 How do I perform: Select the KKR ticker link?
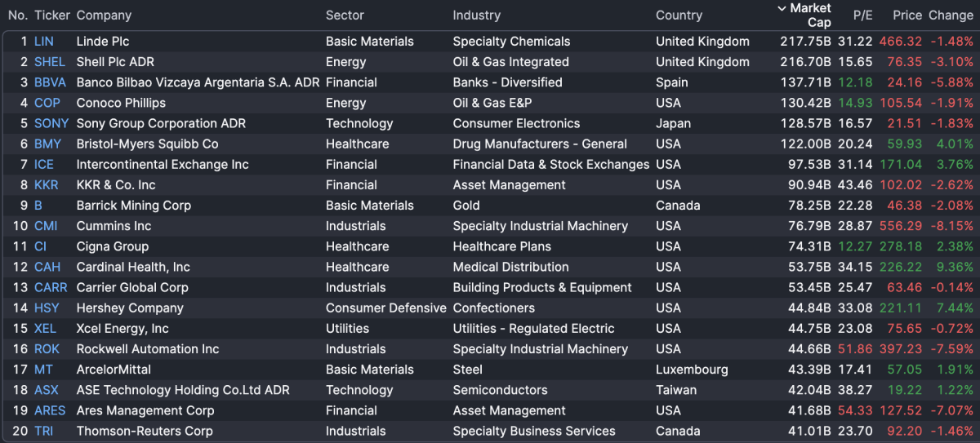47,185
